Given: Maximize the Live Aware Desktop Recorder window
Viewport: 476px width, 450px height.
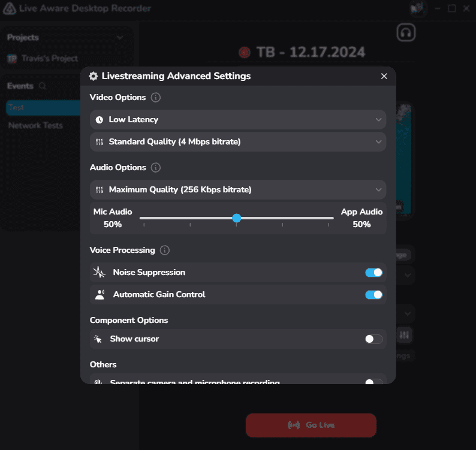Looking at the screenshot, I should 451,8.
